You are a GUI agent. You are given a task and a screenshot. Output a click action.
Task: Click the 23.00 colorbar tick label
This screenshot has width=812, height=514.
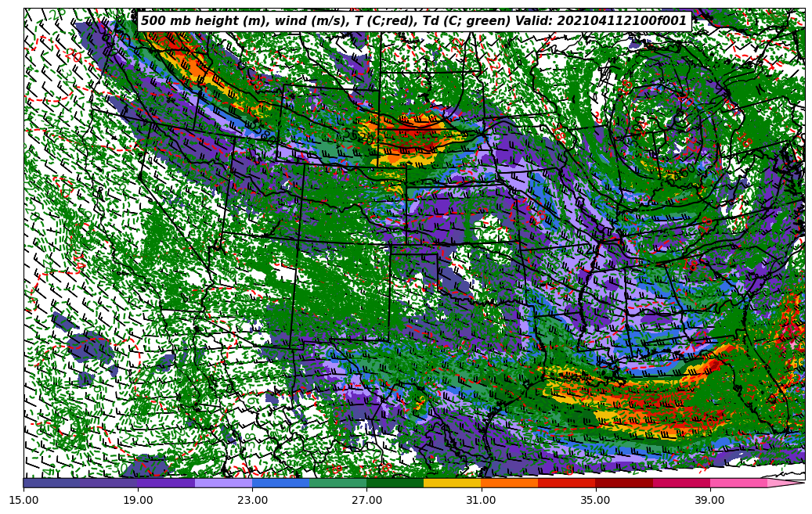[x=252, y=500]
